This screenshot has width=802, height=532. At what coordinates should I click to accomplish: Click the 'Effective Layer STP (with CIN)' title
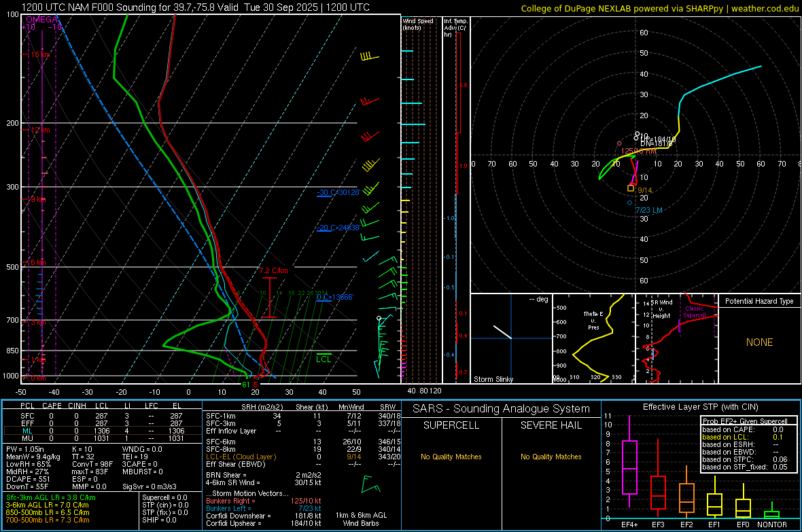pos(700,407)
